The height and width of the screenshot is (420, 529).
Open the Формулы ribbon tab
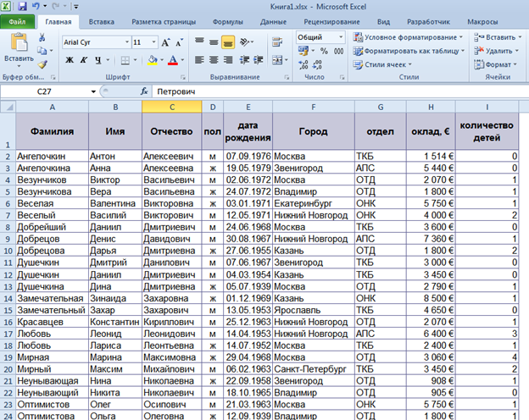pyautogui.click(x=227, y=20)
